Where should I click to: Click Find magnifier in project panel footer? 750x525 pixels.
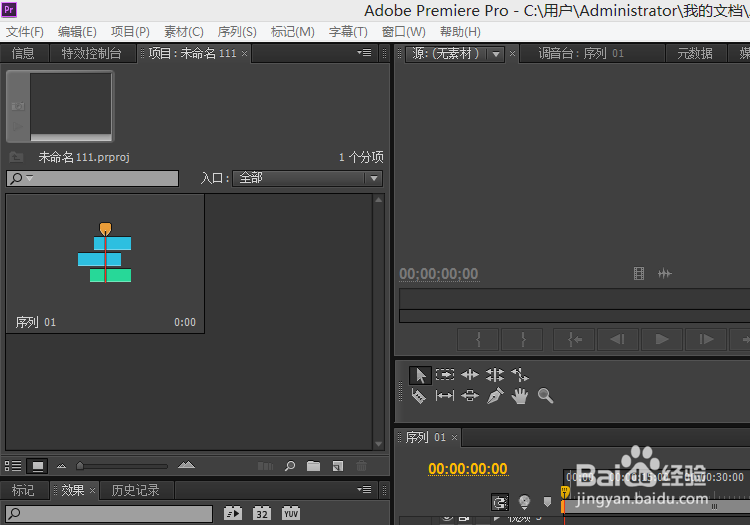coord(290,466)
